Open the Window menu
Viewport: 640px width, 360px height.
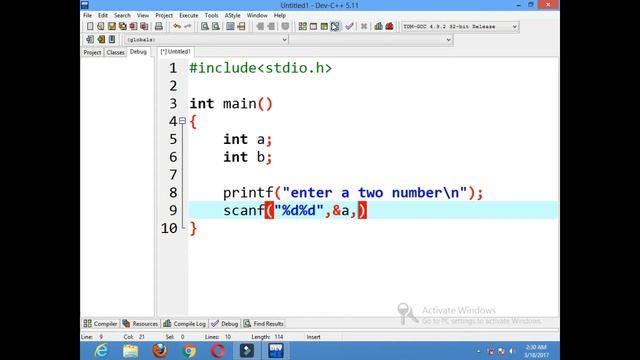257,16
